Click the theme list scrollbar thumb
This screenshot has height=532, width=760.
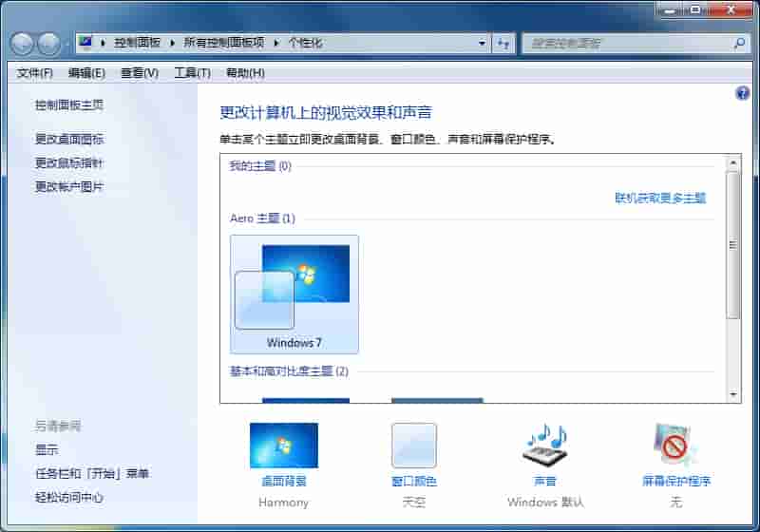point(733,245)
